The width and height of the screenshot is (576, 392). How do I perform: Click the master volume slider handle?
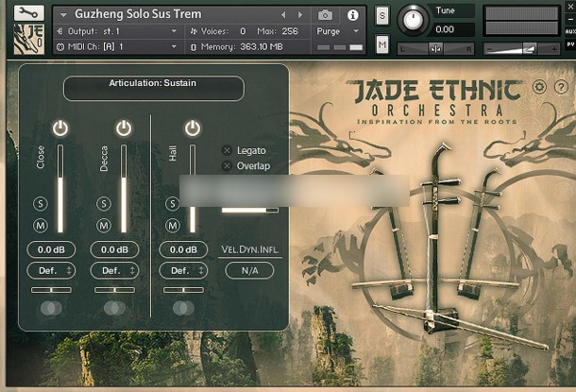coord(530,48)
